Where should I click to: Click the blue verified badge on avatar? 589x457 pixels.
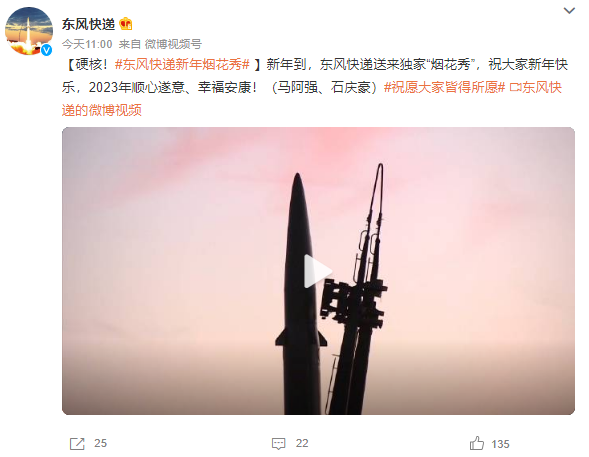pyautogui.click(x=47, y=50)
